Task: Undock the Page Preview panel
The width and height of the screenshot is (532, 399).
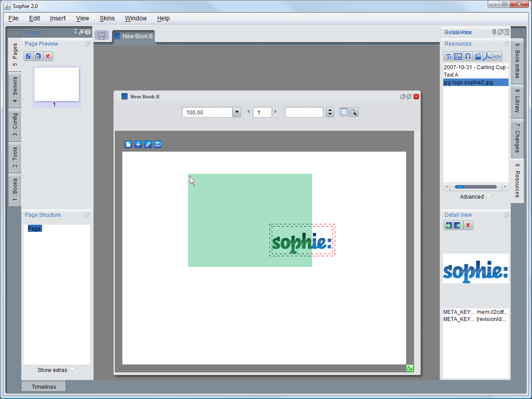Action: 88,44
